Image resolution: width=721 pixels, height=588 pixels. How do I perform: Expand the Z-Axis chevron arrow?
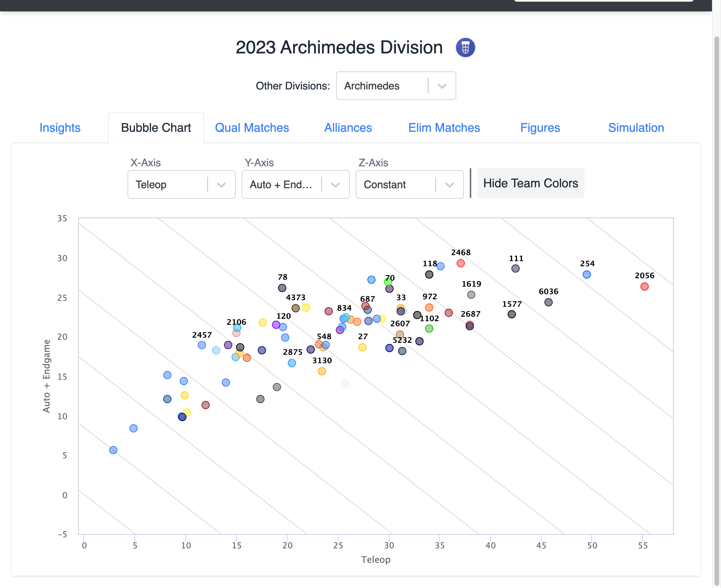click(449, 185)
